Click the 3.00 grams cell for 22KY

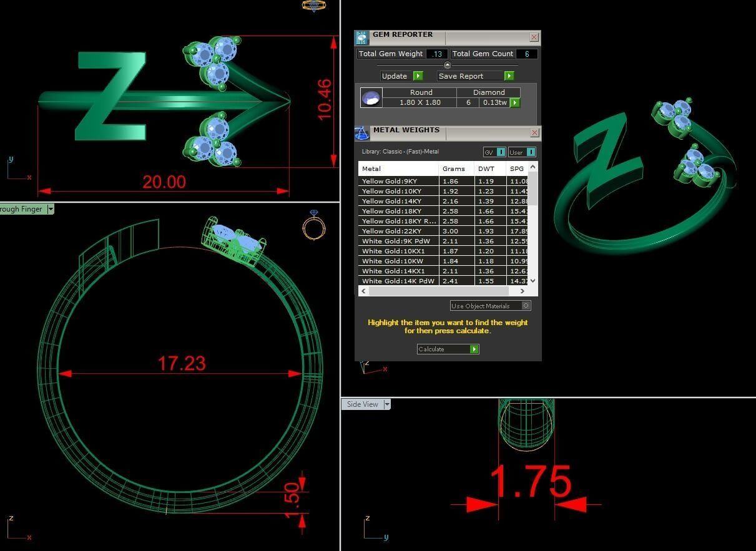click(456, 232)
